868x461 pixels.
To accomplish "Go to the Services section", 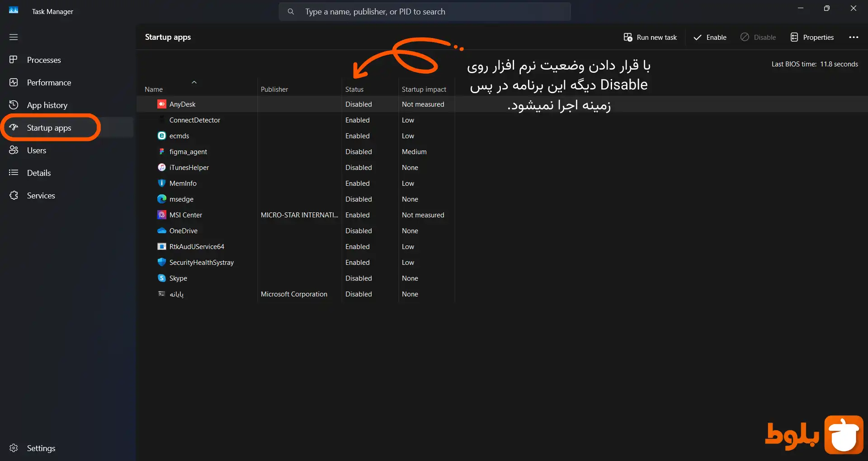I will tap(41, 196).
